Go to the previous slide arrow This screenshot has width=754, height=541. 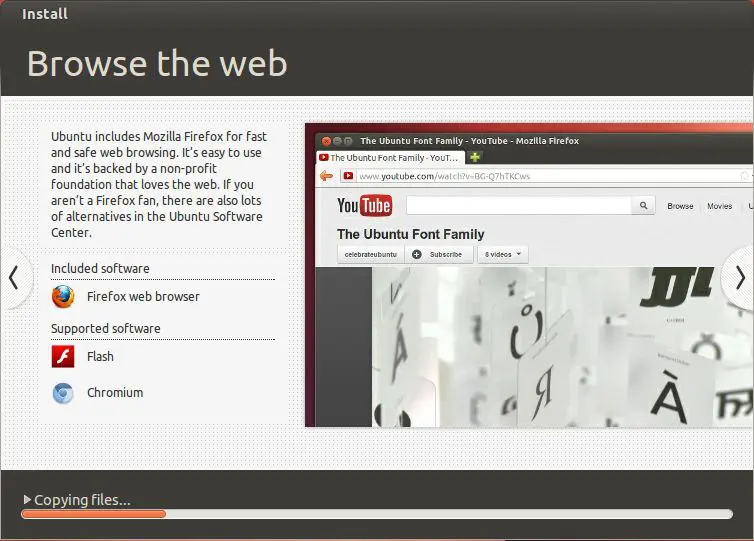pos(14,277)
